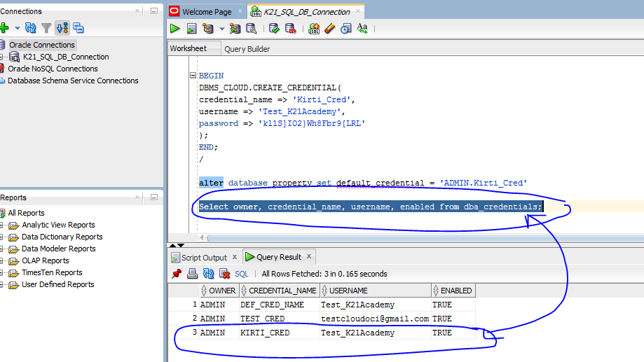Refresh the Query Result data
Screen dimensions: 644x362
[208, 274]
